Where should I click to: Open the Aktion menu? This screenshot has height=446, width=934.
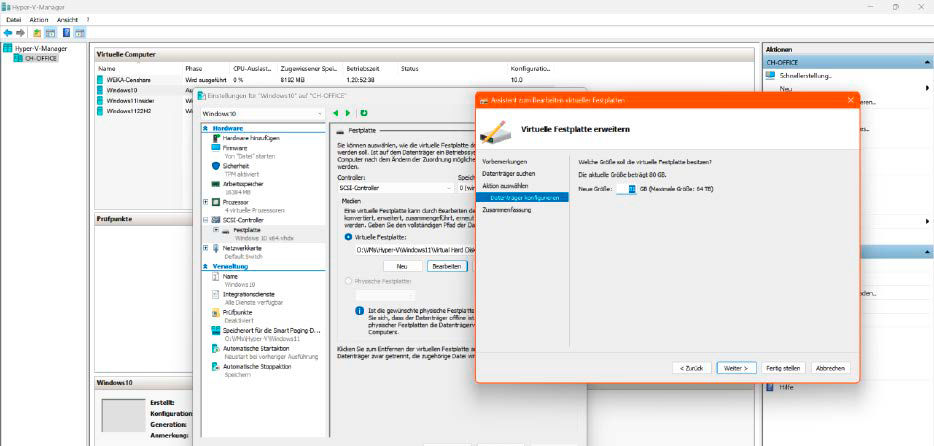click(x=39, y=20)
